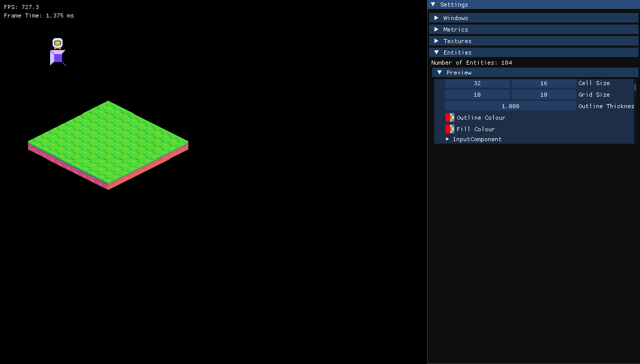Expand the InputComponent tree node
The height and width of the screenshot is (364, 640).
[x=448, y=139]
